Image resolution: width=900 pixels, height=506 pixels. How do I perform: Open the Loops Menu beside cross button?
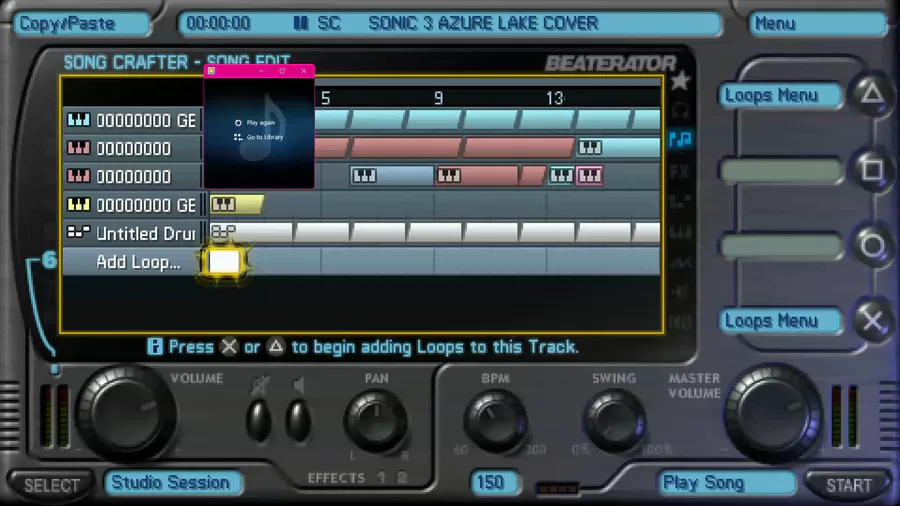click(780, 320)
